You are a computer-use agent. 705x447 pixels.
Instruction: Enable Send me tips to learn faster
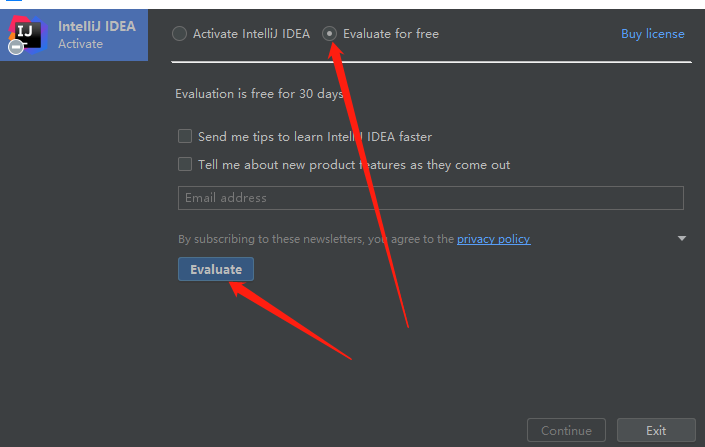(185, 136)
